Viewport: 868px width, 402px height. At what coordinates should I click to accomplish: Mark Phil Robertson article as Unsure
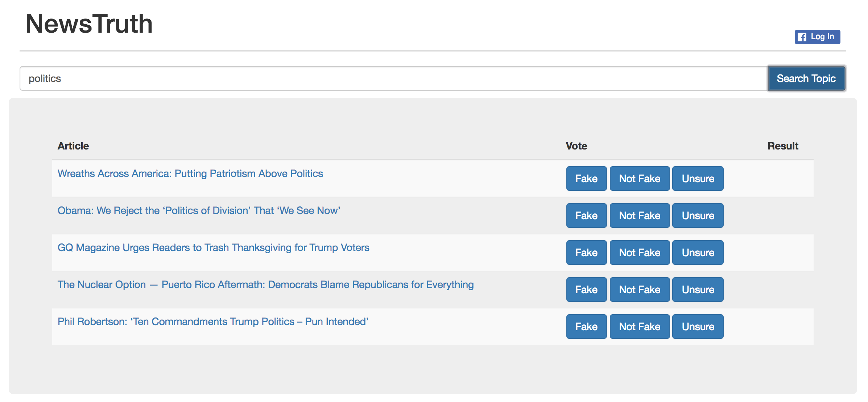click(x=697, y=327)
